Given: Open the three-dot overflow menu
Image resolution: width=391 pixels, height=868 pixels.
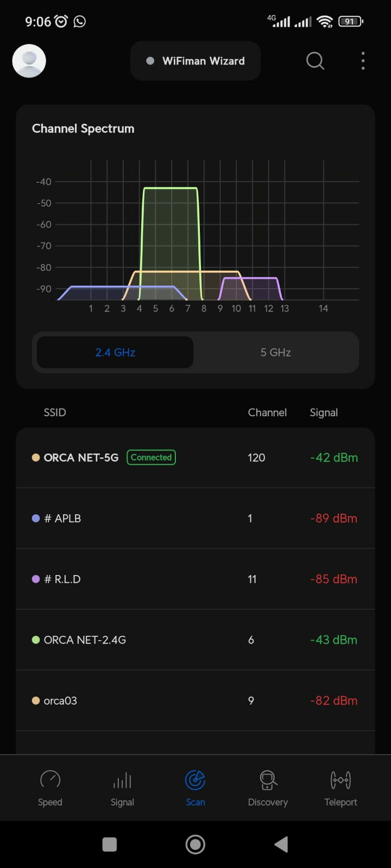Looking at the screenshot, I should (x=363, y=61).
